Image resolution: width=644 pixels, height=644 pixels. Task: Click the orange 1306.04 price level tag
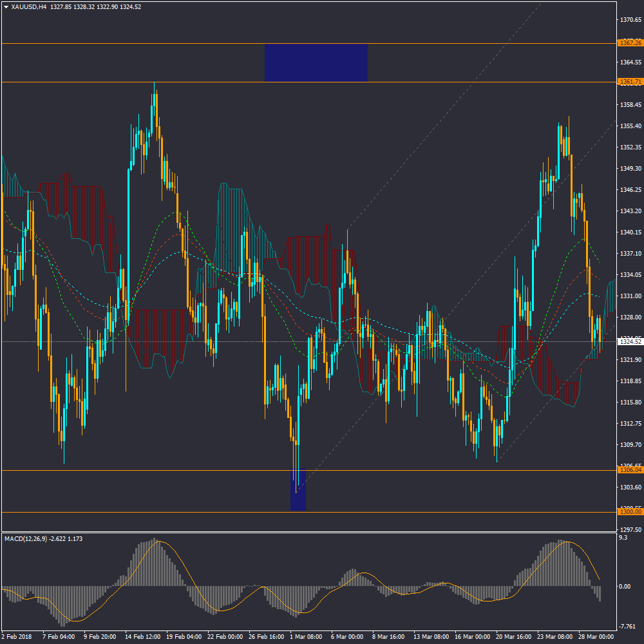coord(629,470)
